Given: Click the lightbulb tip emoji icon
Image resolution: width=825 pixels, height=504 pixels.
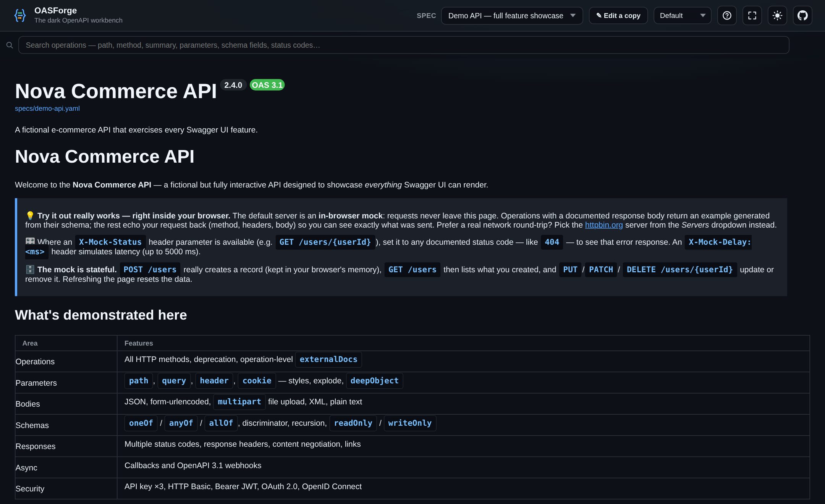Looking at the screenshot, I should coord(30,216).
